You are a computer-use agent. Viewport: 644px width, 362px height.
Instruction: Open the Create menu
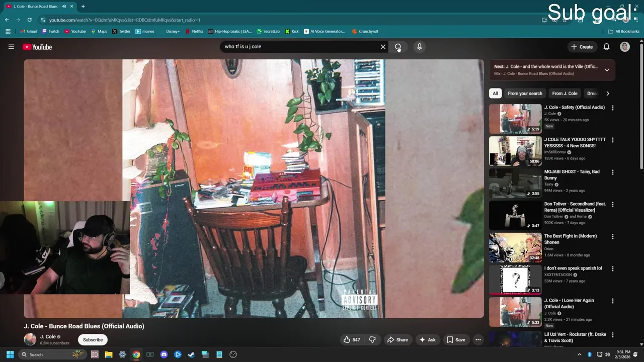(x=582, y=47)
